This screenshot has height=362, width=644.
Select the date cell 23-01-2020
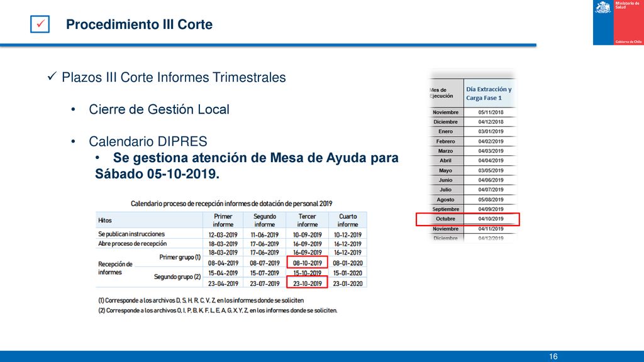348,283
